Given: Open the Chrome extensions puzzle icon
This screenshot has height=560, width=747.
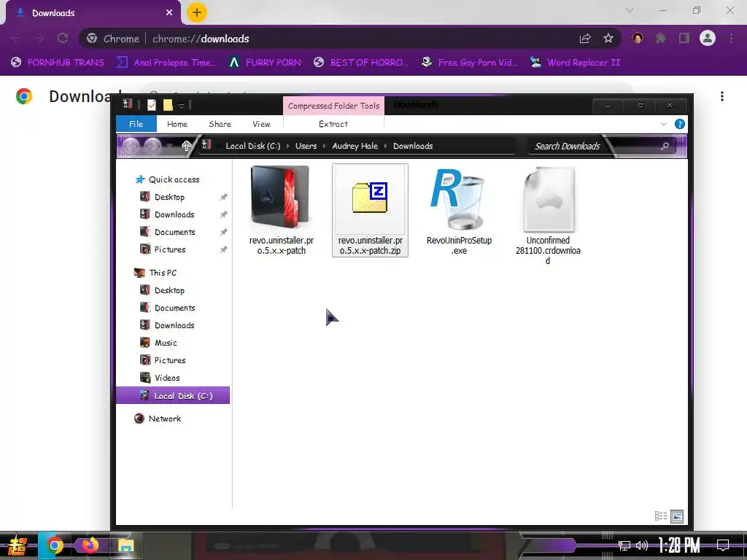Looking at the screenshot, I should tap(661, 38).
